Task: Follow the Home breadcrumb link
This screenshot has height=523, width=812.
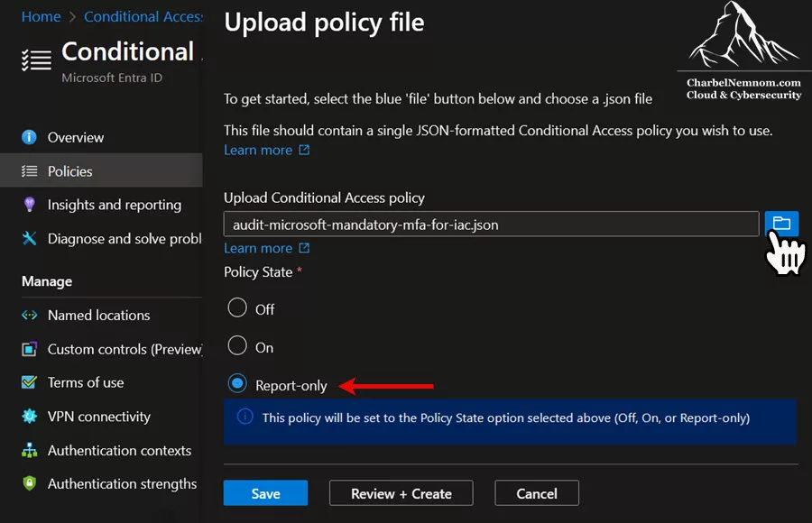Action: point(41,16)
